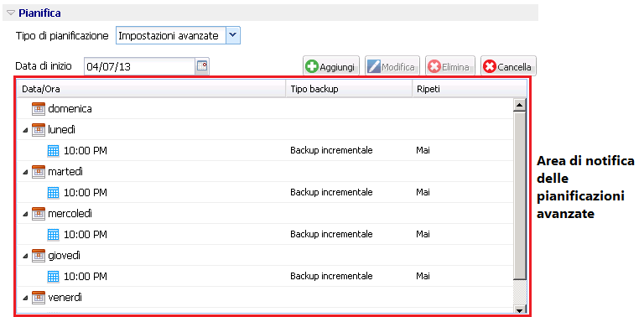This screenshot has height=317, width=644.
Task: Click the lunedì day calendar icon
Action: pyautogui.click(x=39, y=130)
